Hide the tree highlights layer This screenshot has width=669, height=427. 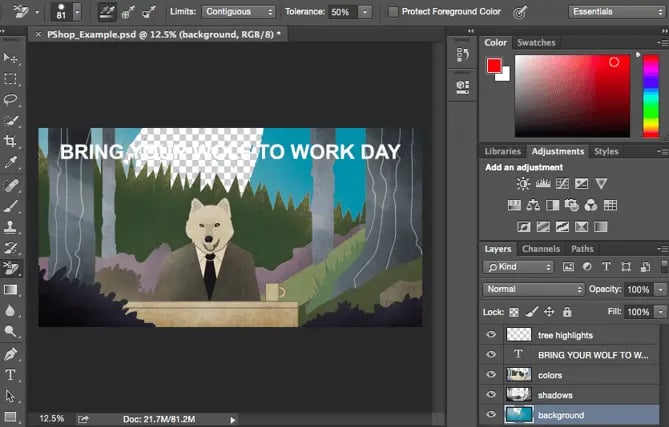(x=491, y=335)
